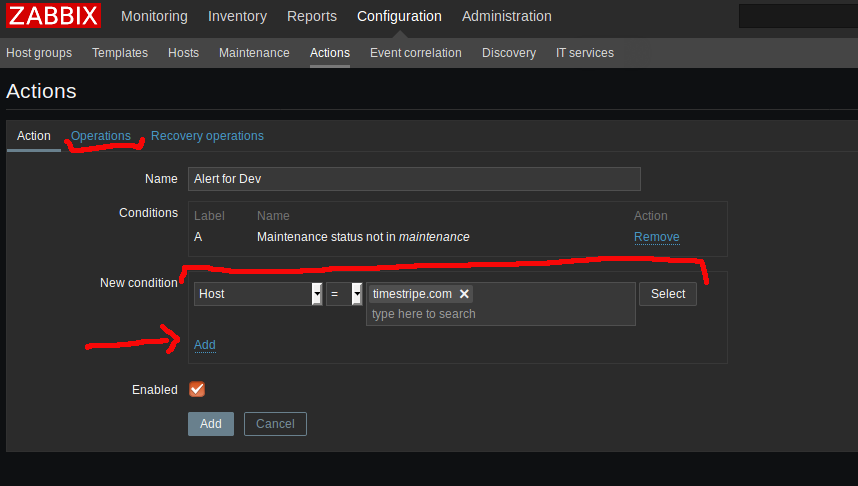Open the equals operator dropdown
This screenshot has width=858, height=486.
pyautogui.click(x=344, y=294)
